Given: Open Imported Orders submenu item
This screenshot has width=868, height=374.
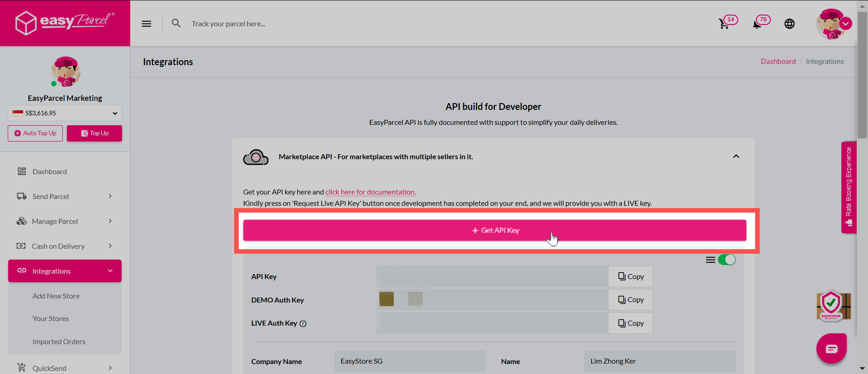Looking at the screenshot, I should coord(59,341).
